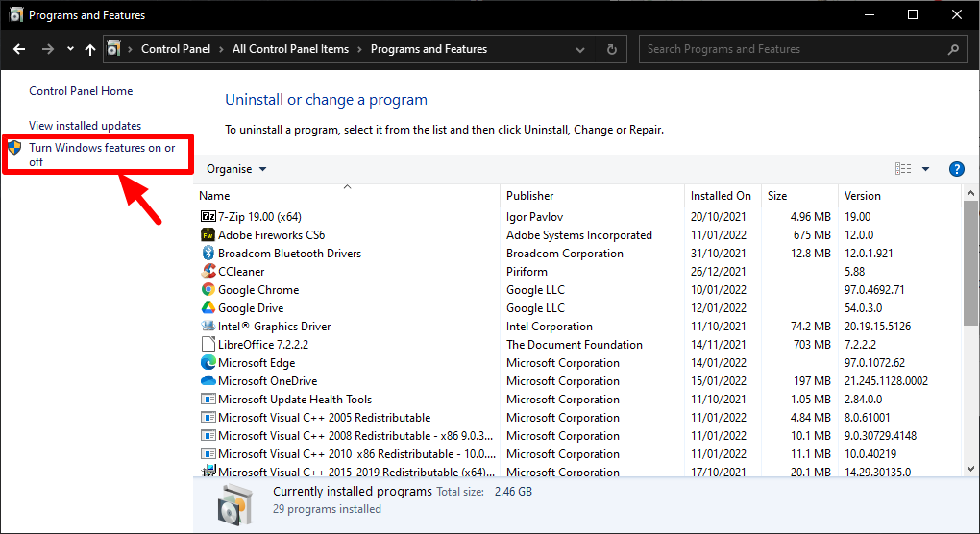Click install date 20/10/2021
The height and width of the screenshot is (534, 980).
click(x=718, y=217)
